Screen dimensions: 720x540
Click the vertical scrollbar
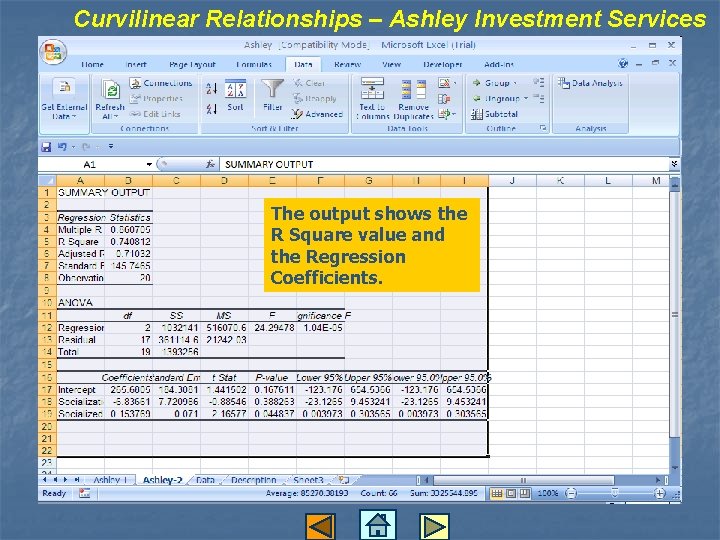674,314
